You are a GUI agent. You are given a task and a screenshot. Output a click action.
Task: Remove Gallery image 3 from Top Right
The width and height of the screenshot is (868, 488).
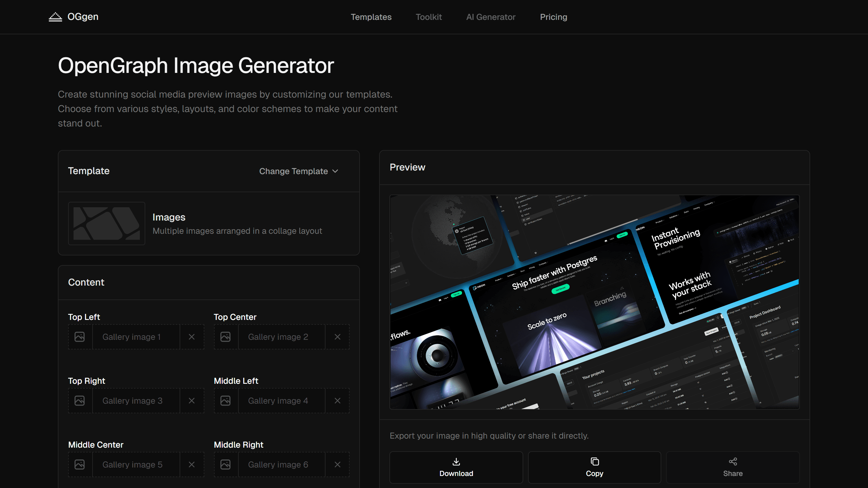coord(192,400)
